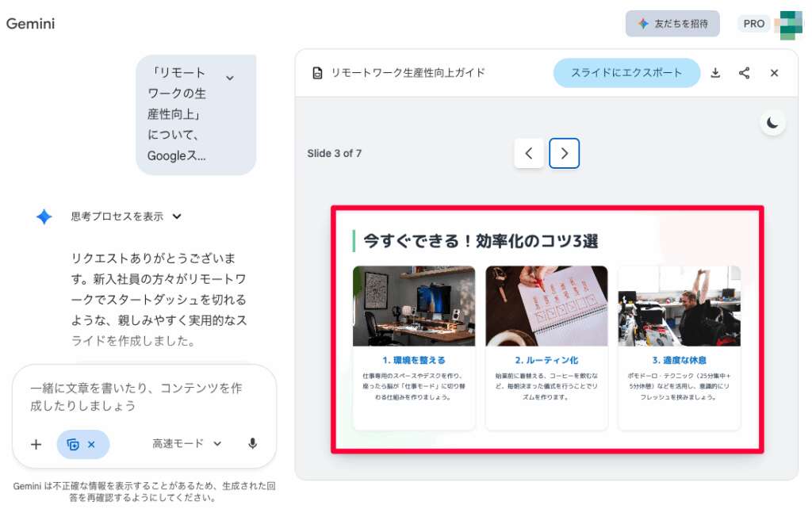The width and height of the screenshot is (812, 513).
Task: Click the 友だちを招待 invite friends button
Action: [x=672, y=23]
